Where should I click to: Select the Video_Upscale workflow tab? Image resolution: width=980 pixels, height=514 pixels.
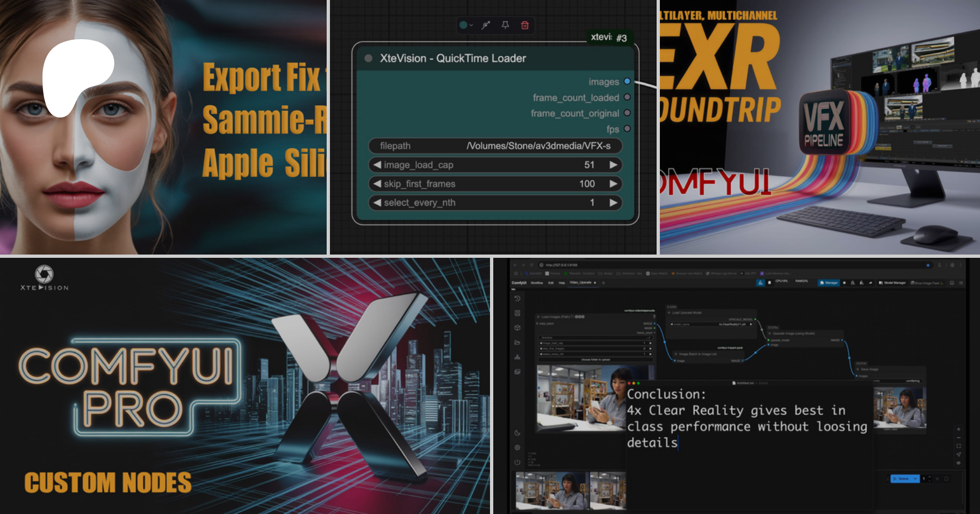pyautogui.click(x=580, y=283)
